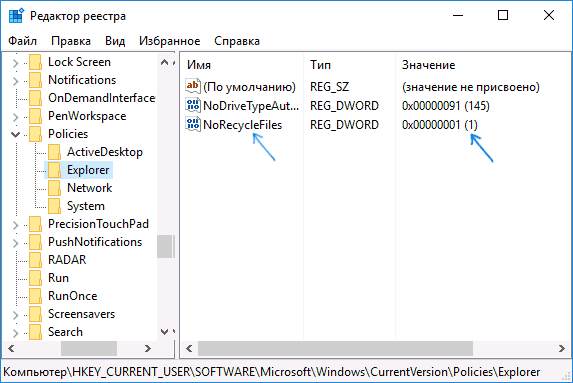This screenshot has height=383, width=573.
Task: Click the OnDemandInterface folder icon
Action: (35, 98)
